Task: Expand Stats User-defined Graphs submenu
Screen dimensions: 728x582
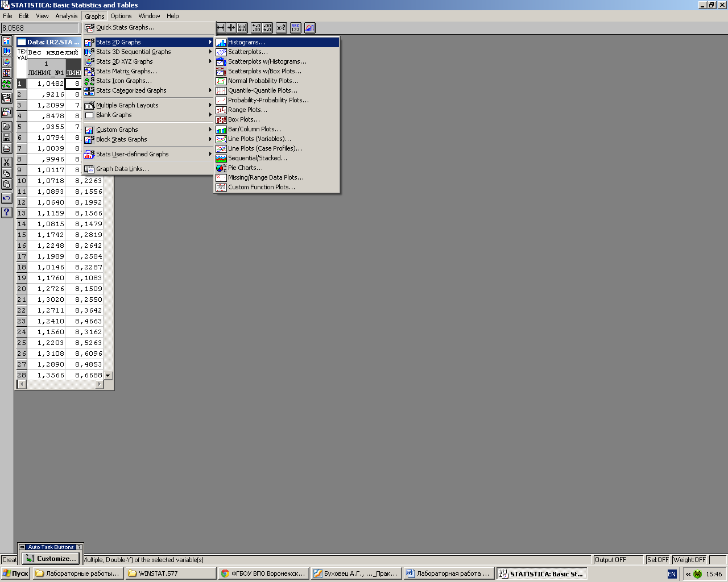Action: coord(148,154)
